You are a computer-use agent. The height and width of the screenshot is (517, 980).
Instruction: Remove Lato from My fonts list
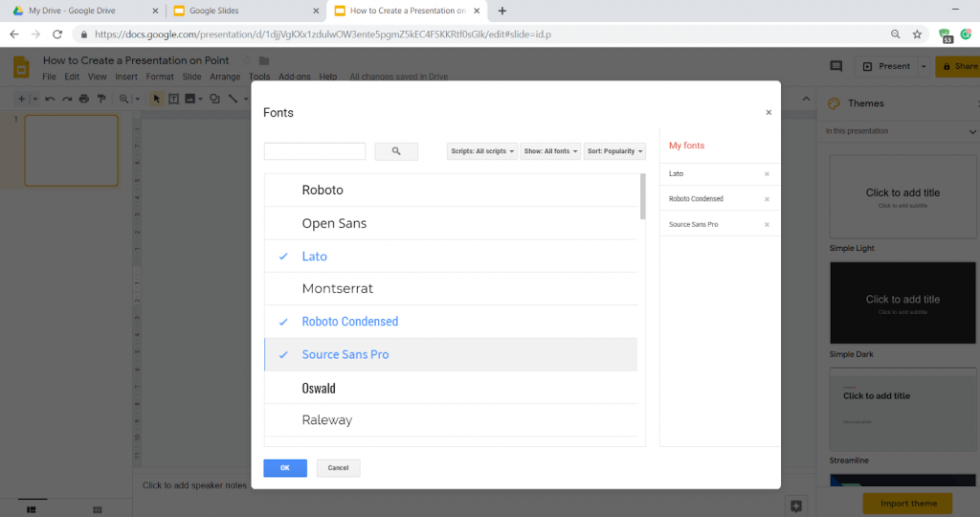point(767,174)
